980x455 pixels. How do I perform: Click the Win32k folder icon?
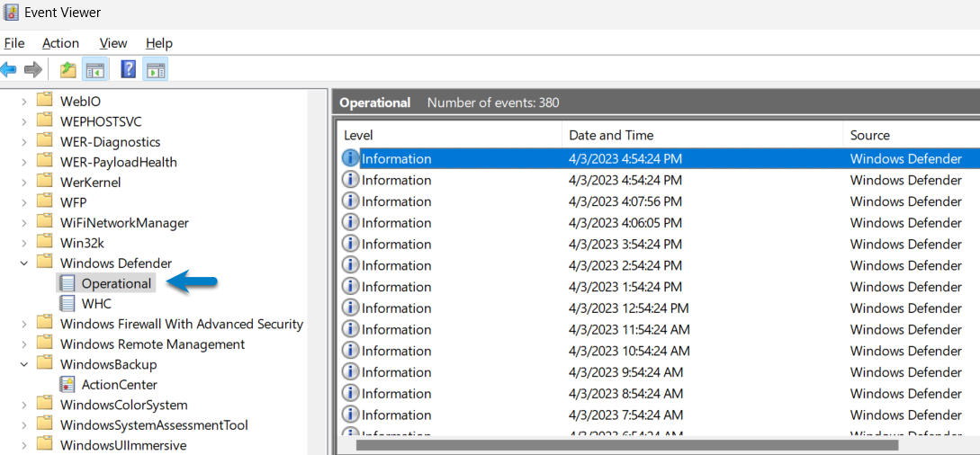(x=44, y=242)
